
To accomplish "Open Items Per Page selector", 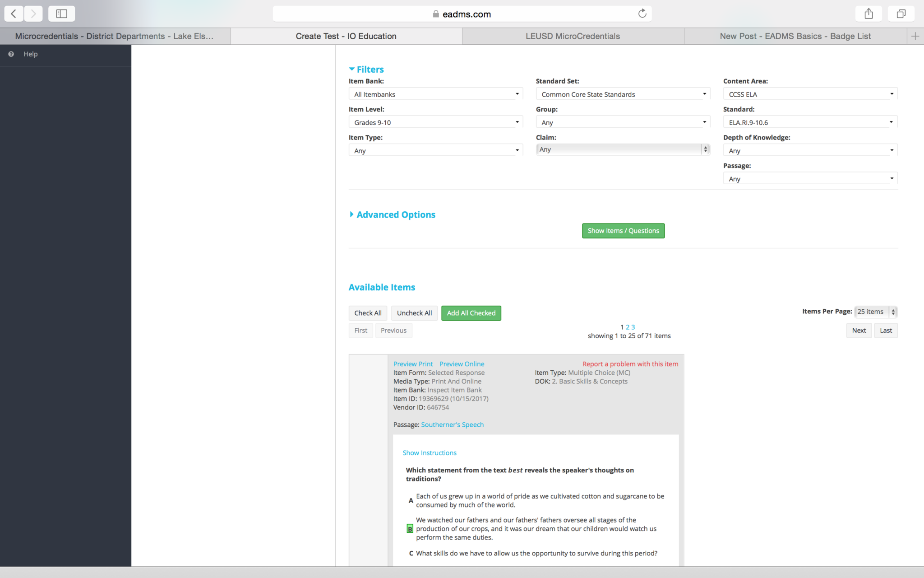I will click(x=876, y=312).
